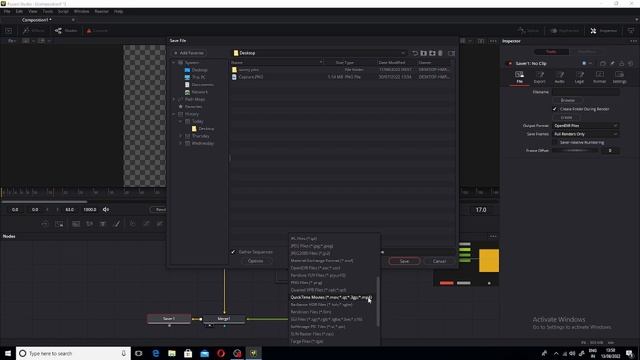This screenshot has height=360, width=640.
Task: Expand the Desktop path dropdown
Action: (x=403, y=53)
